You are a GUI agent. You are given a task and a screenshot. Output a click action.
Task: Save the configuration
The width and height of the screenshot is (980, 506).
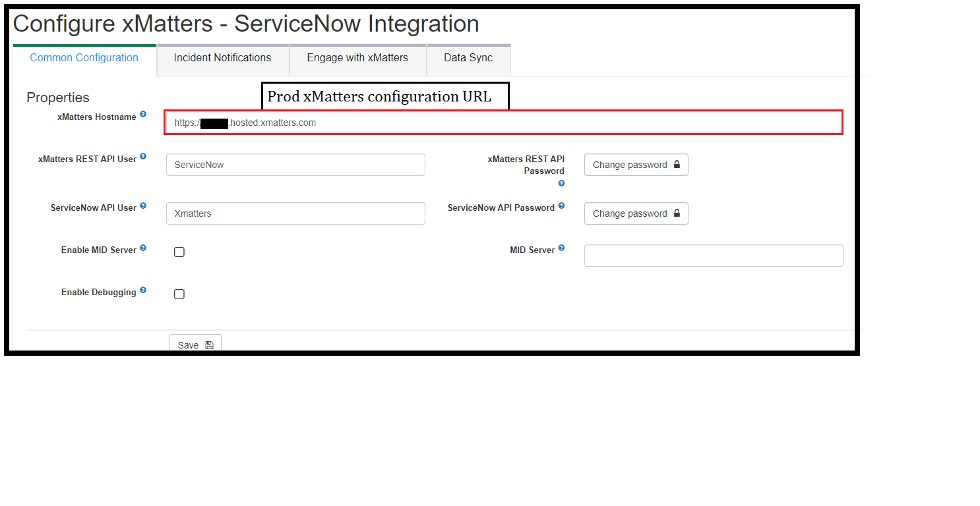tap(195, 344)
